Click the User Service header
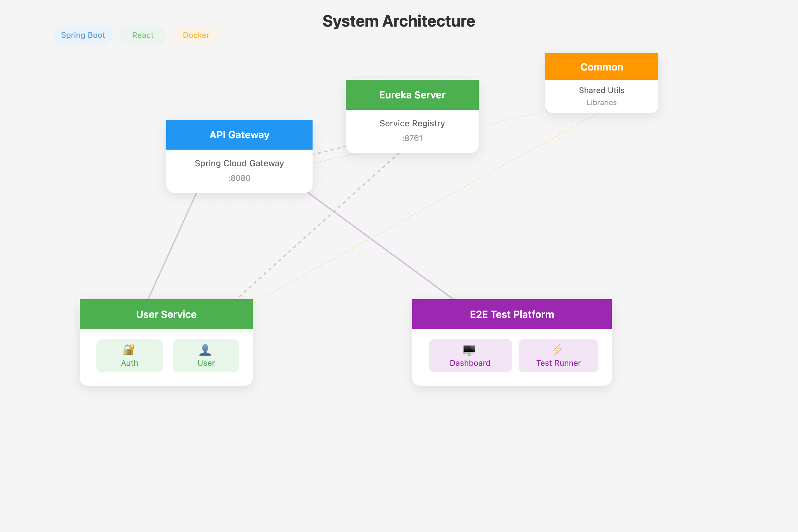Screen dimensions: 798x532 pos(166,314)
